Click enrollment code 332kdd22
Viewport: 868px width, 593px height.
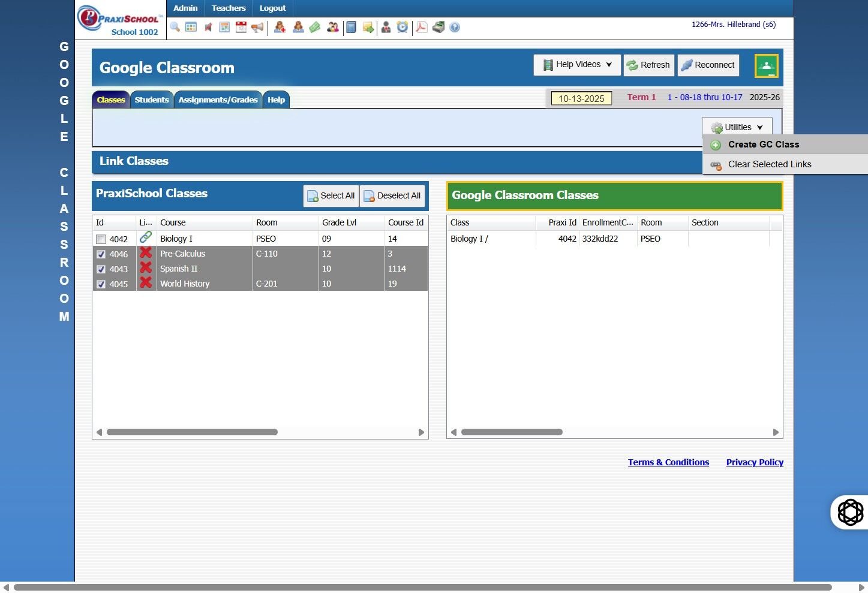click(600, 239)
